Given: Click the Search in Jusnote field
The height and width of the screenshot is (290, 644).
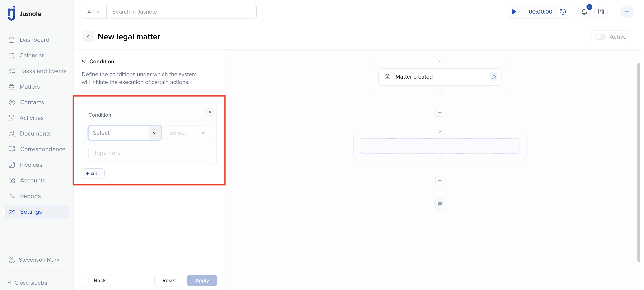Looking at the screenshot, I should tap(181, 12).
